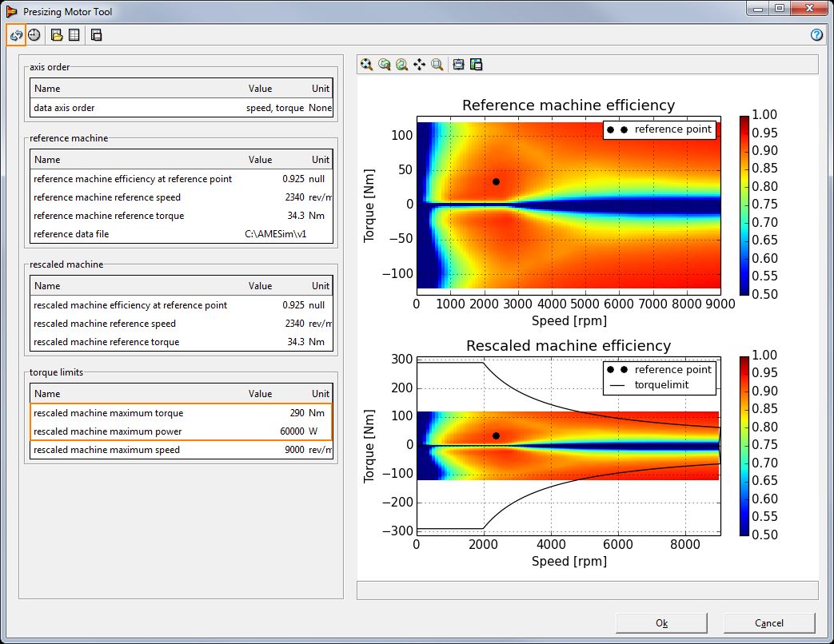The height and width of the screenshot is (644, 834).
Task: Click the refresh/update arrows icon
Action: tap(16, 35)
